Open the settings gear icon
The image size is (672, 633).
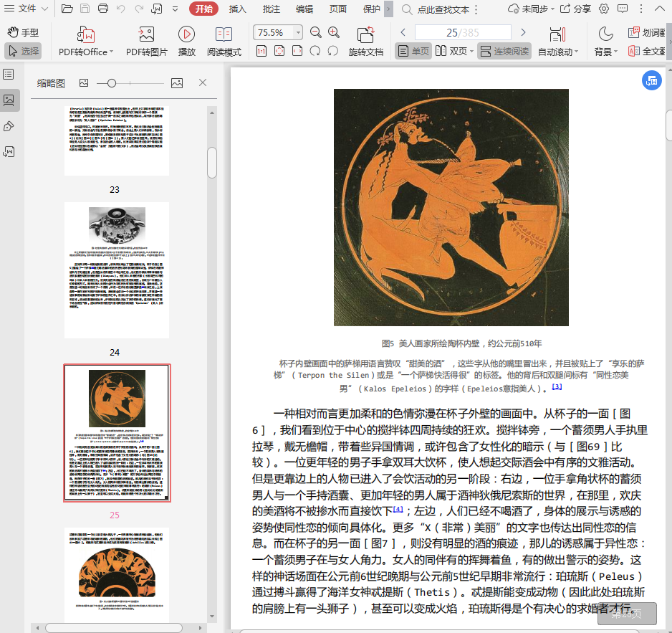click(604, 9)
